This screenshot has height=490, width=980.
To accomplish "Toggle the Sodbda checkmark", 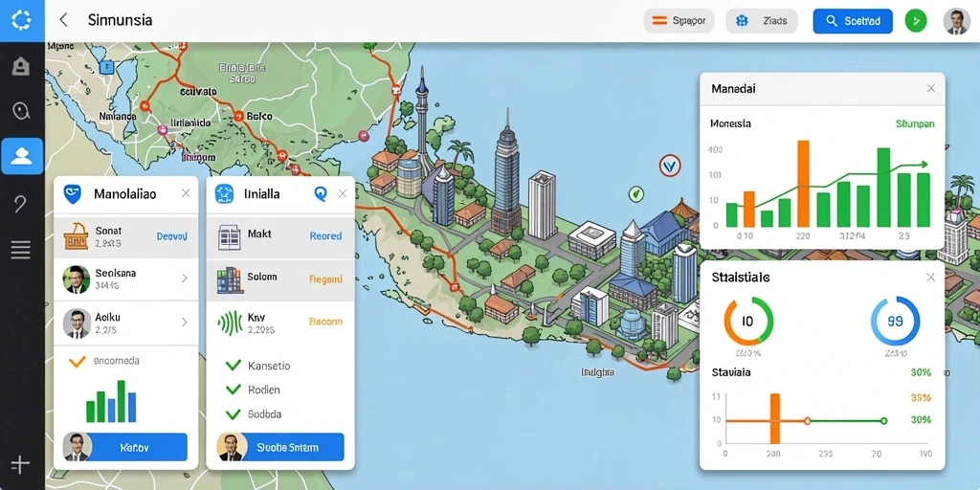I will click(234, 413).
